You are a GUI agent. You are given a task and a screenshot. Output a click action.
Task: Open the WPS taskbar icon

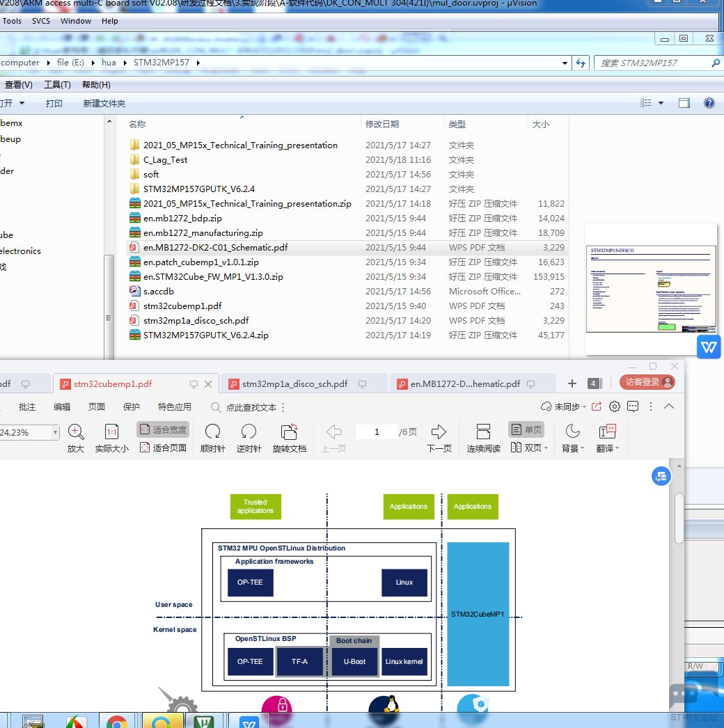249,722
